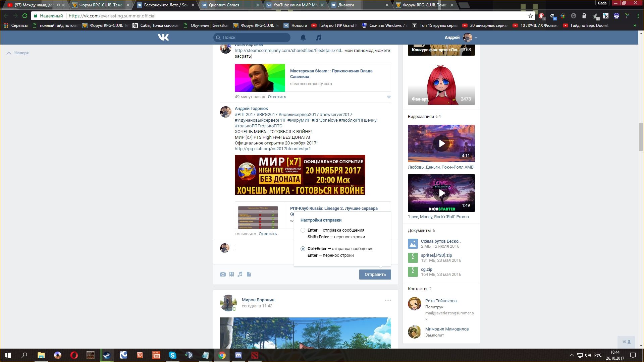The image size is (644, 362).
Task: Play the Love, Money, Rock'n'Roll Promo video
Action: click(x=441, y=193)
